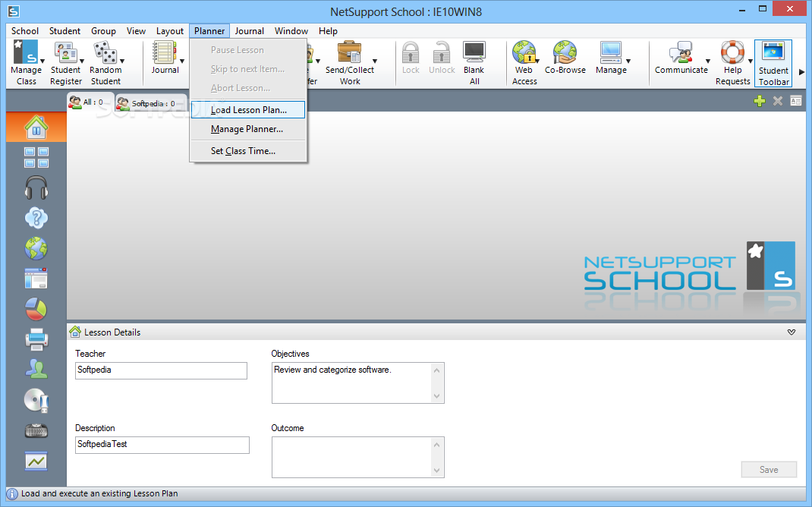Expand the Random Student dropdown arrow

point(122,61)
